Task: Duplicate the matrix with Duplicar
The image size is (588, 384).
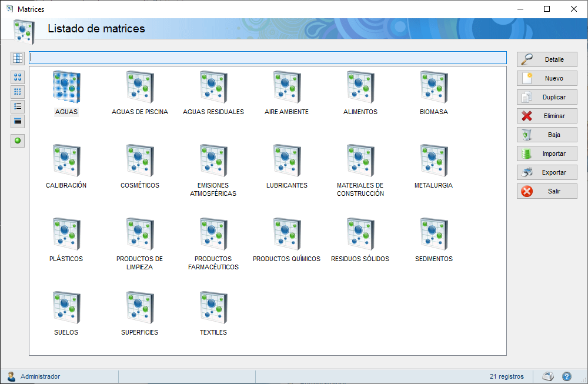Action: [x=547, y=97]
